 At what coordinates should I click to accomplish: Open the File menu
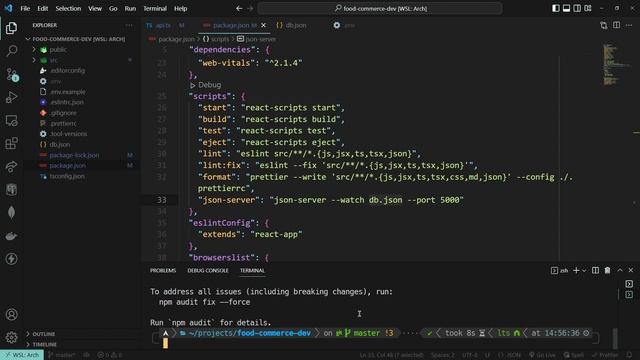point(25,8)
